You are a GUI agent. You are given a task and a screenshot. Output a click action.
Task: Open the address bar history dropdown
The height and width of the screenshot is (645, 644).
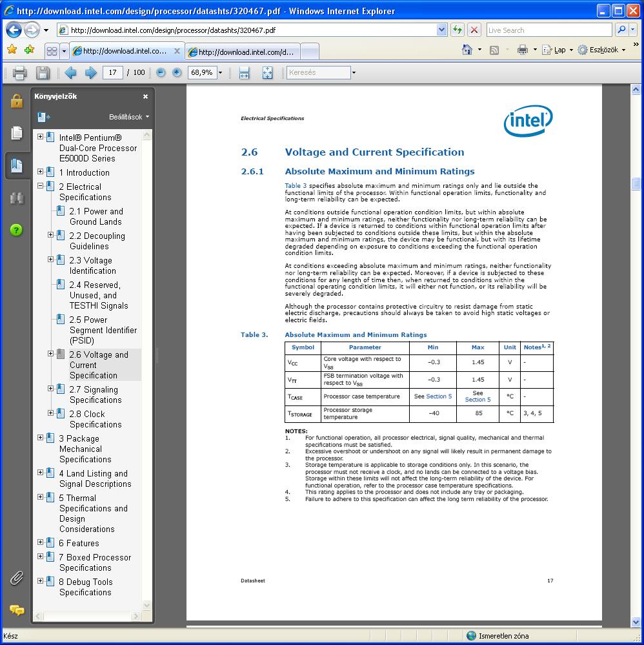441,30
